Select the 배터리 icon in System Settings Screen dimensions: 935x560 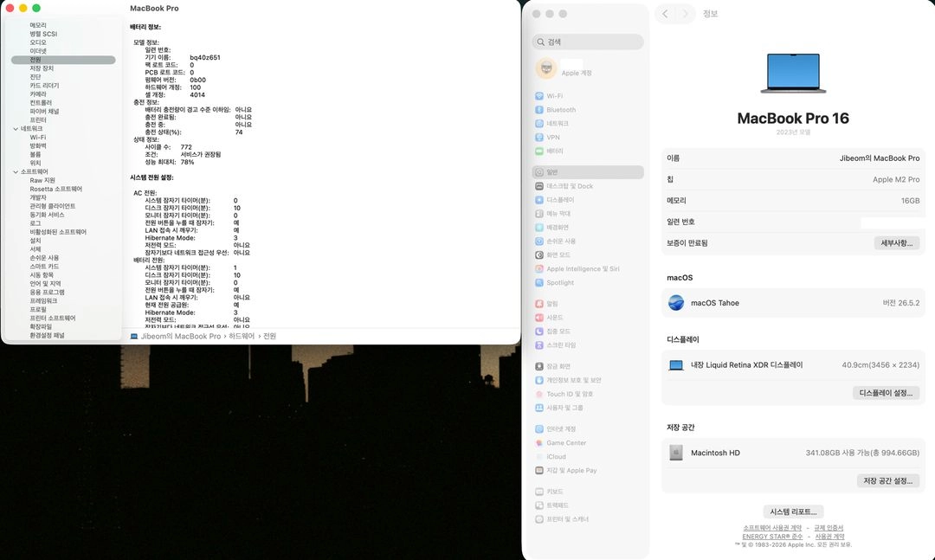(x=539, y=151)
